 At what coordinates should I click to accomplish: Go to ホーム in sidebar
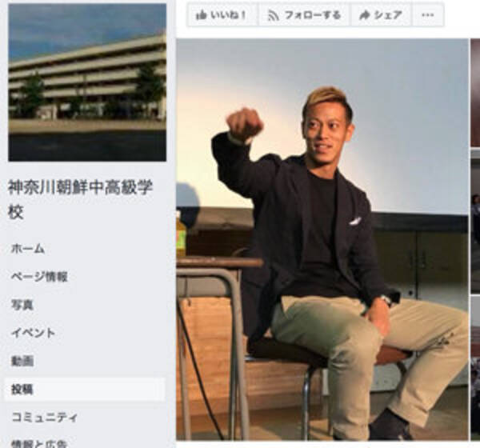28,249
